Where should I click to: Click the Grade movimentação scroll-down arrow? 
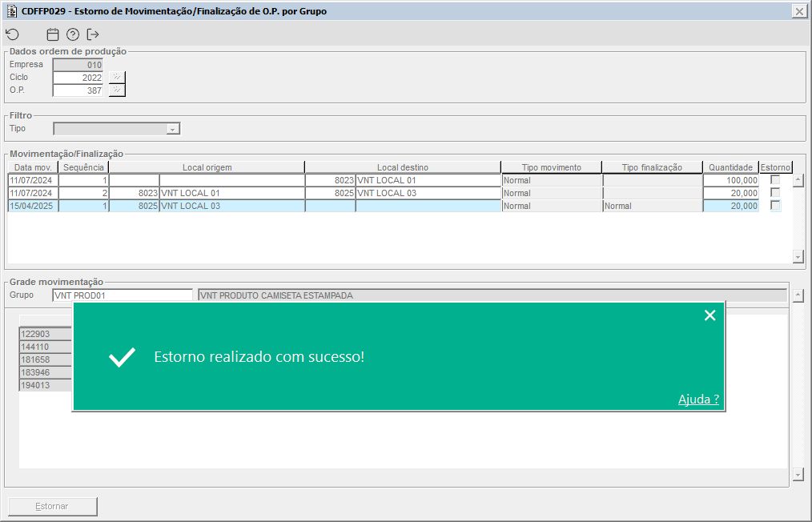pos(798,474)
